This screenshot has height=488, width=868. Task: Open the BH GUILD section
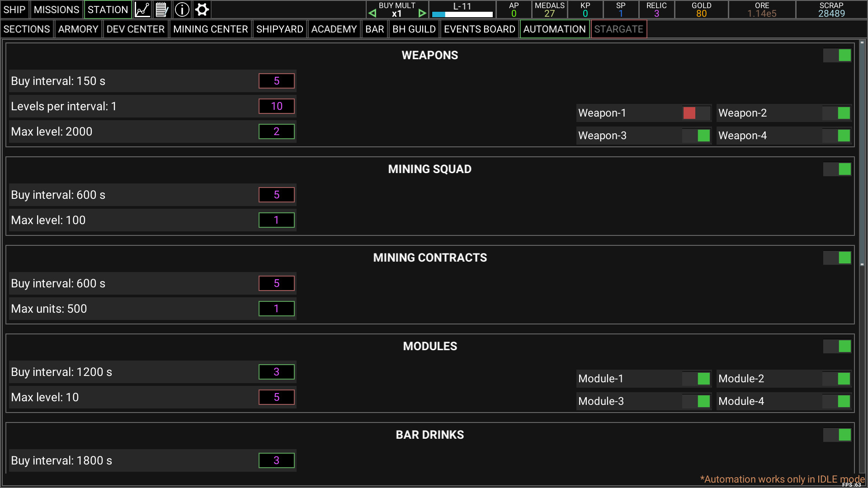tap(414, 29)
